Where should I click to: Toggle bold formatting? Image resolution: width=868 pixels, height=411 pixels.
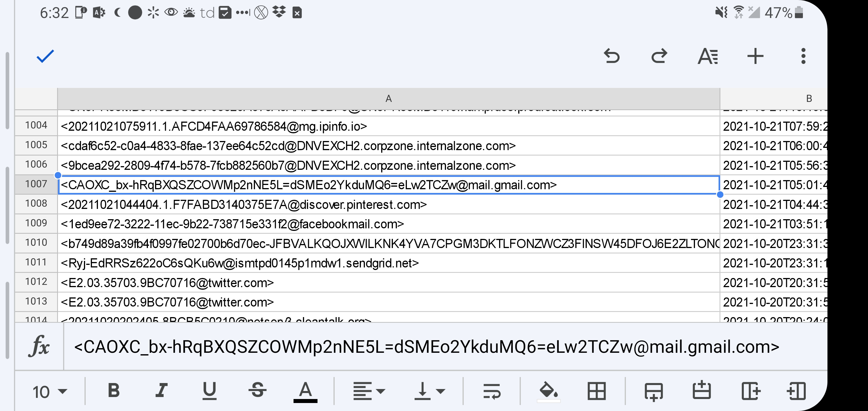[114, 391]
